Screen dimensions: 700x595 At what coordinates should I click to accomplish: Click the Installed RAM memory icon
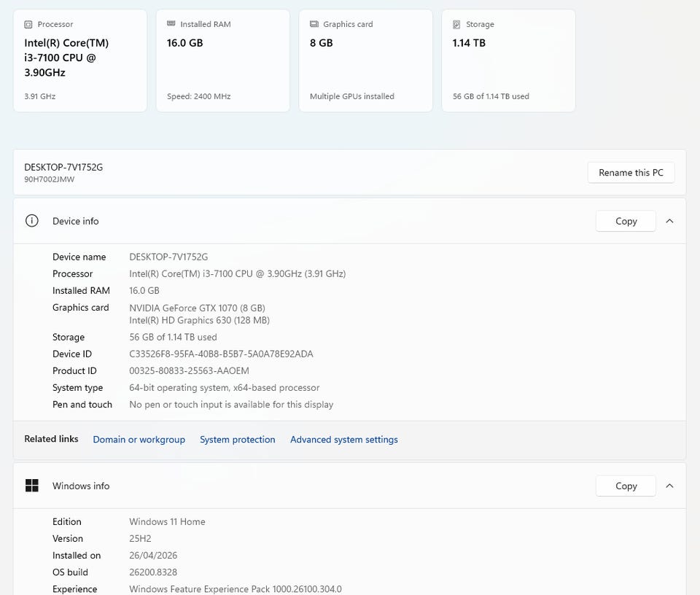(171, 23)
